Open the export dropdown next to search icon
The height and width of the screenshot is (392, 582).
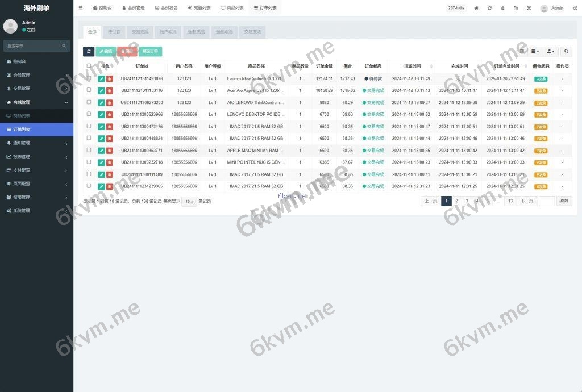pyautogui.click(x=551, y=51)
